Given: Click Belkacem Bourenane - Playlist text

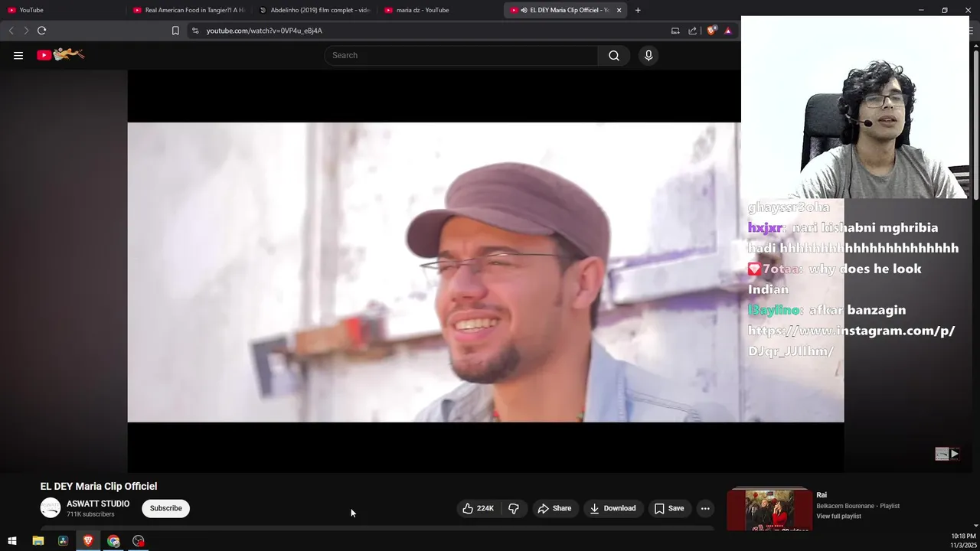Looking at the screenshot, I should click(857, 506).
